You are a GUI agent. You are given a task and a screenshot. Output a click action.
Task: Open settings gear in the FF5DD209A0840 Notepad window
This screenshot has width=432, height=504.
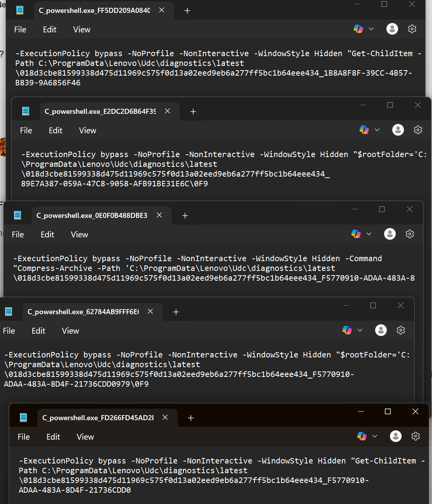tap(412, 29)
